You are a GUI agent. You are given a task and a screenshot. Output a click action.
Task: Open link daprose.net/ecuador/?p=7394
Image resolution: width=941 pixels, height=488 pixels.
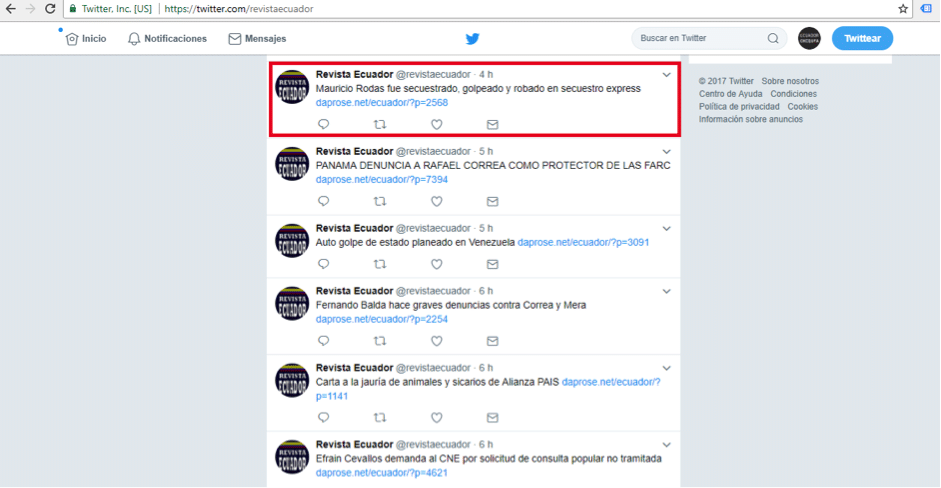[382, 179]
